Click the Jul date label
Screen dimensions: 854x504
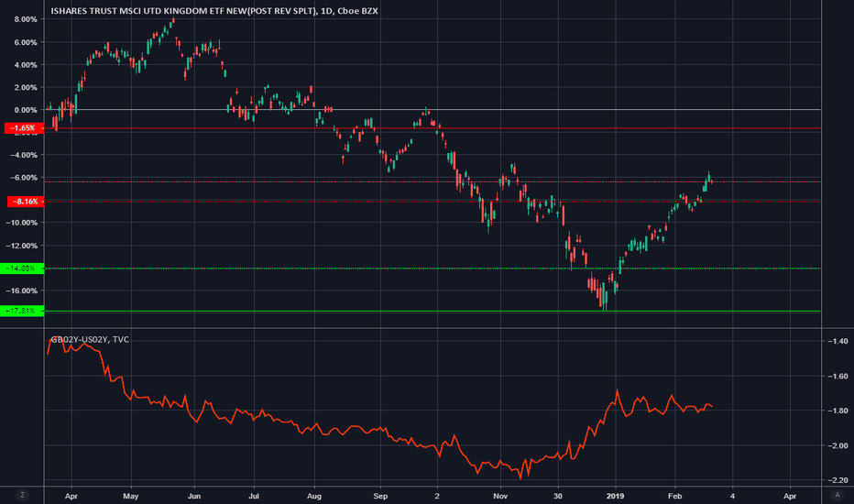point(253,496)
